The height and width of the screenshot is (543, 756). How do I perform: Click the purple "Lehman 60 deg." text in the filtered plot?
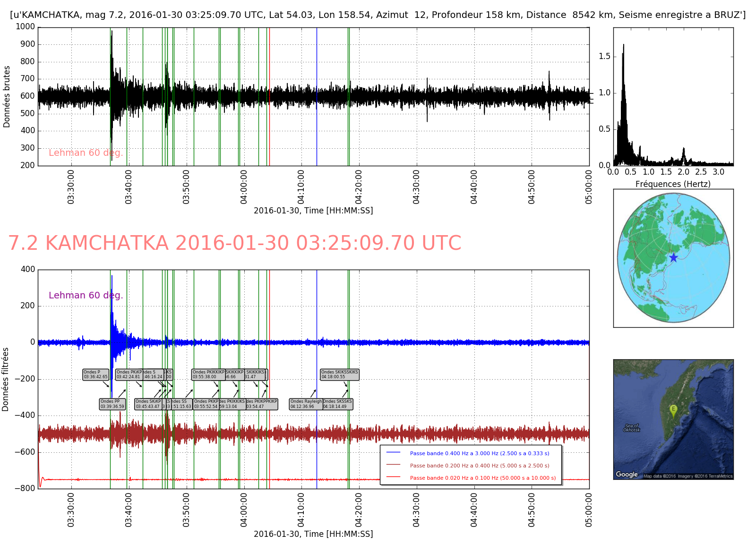[86, 296]
